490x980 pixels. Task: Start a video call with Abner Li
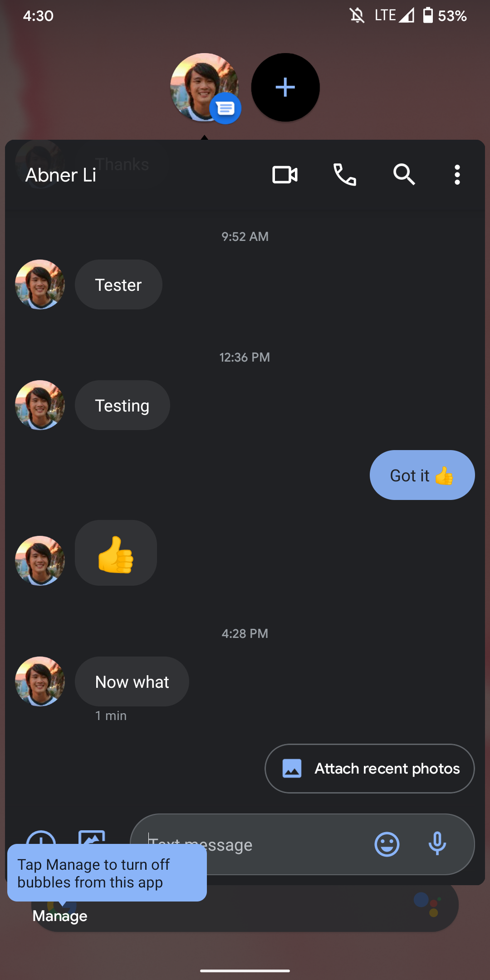click(x=285, y=175)
